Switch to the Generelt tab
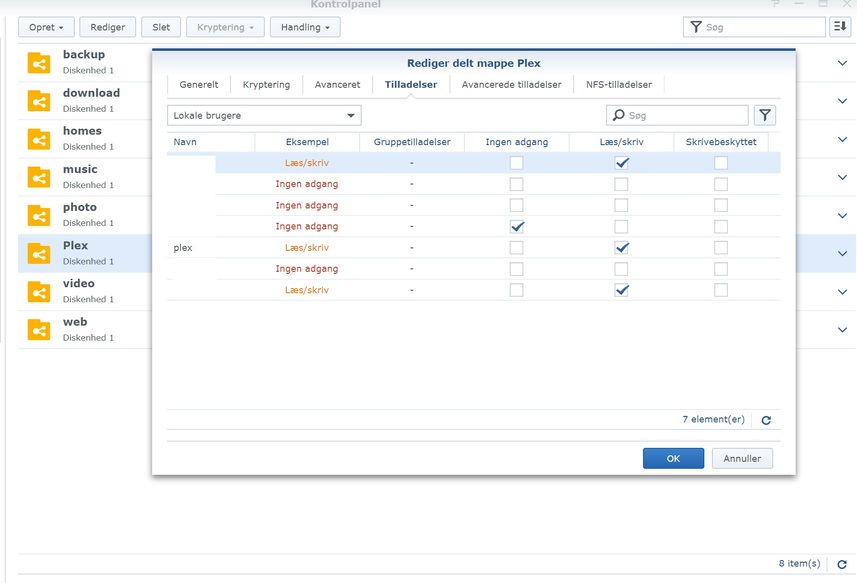Screen dimensions: 857x583 [199, 85]
